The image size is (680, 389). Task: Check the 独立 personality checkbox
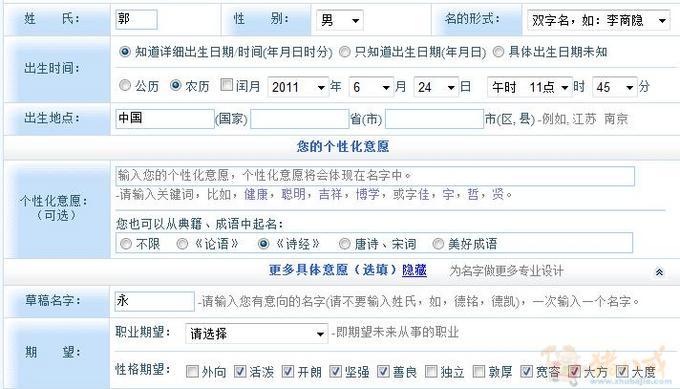coord(431,371)
